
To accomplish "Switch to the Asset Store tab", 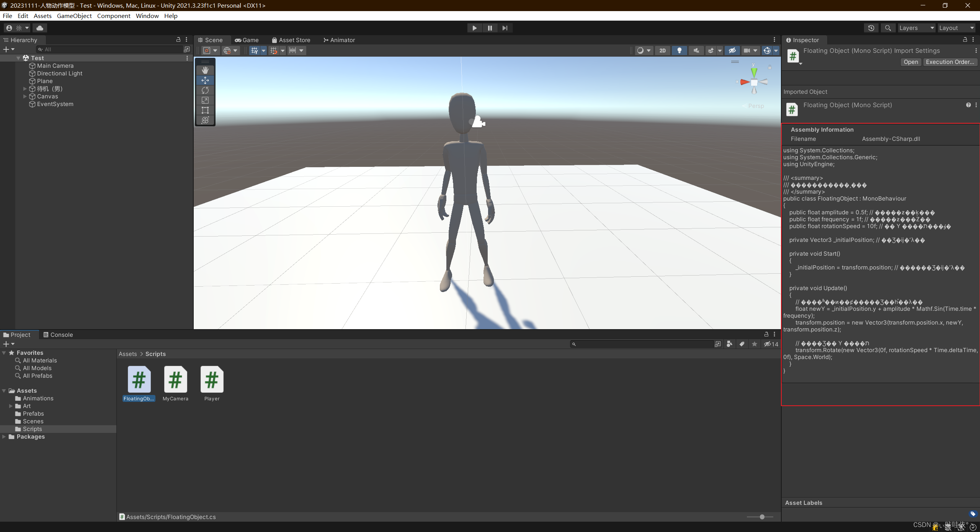I will 291,40.
